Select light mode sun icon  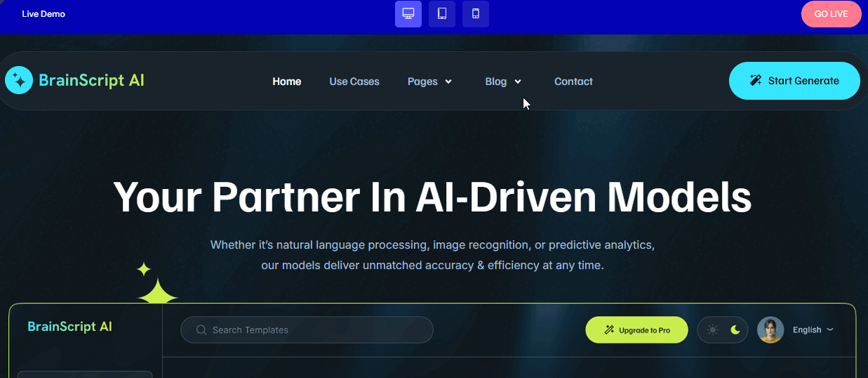point(713,330)
